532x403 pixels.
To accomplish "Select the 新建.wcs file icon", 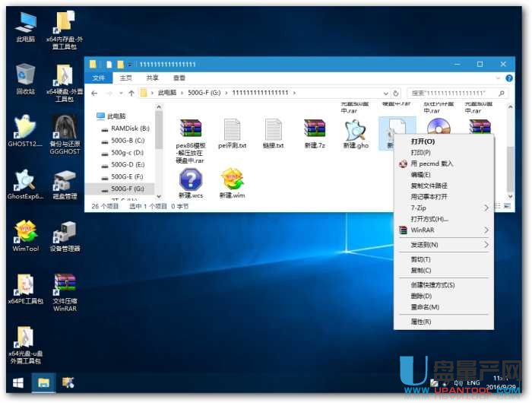I will pos(191,180).
